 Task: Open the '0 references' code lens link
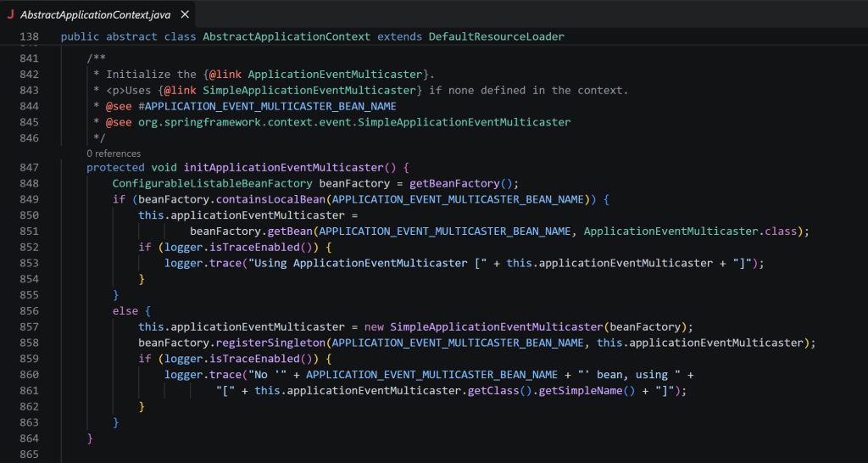click(x=114, y=153)
